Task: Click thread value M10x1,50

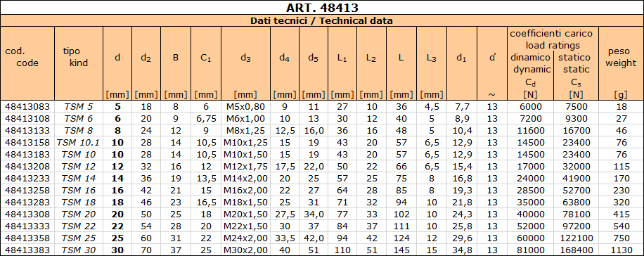Action: (245, 155)
